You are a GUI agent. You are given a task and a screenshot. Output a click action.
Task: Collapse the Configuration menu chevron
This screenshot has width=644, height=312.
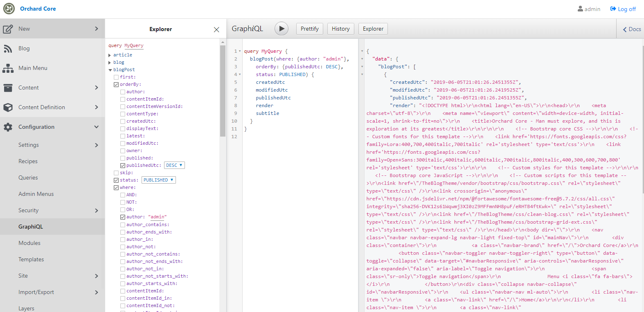(x=97, y=127)
